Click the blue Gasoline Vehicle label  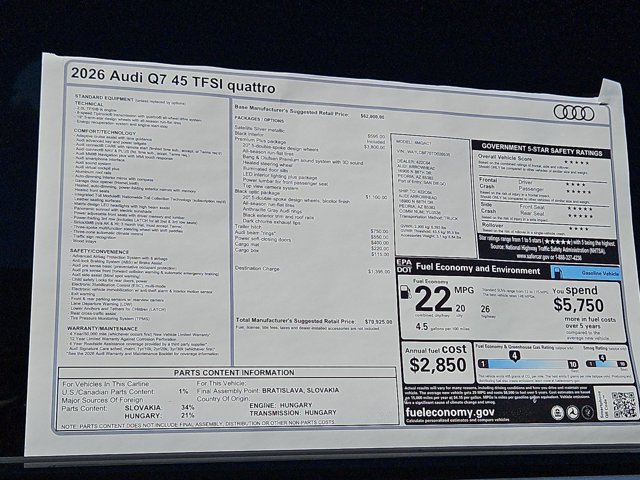[585, 272]
